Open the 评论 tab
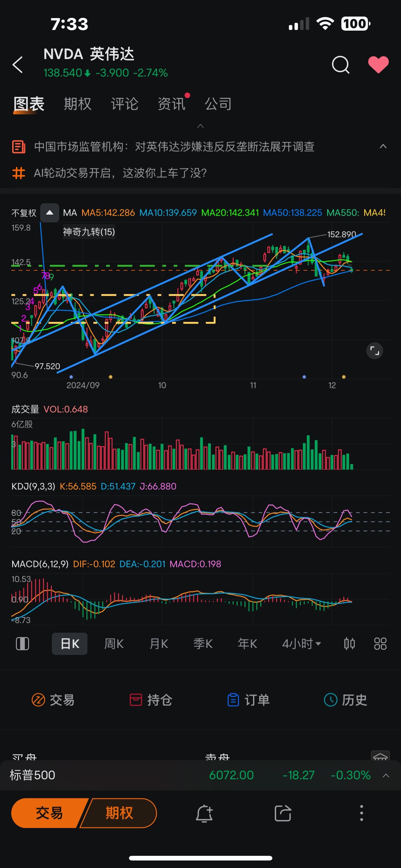Image resolution: width=401 pixels, height=868 pixels. pos(125,104)
